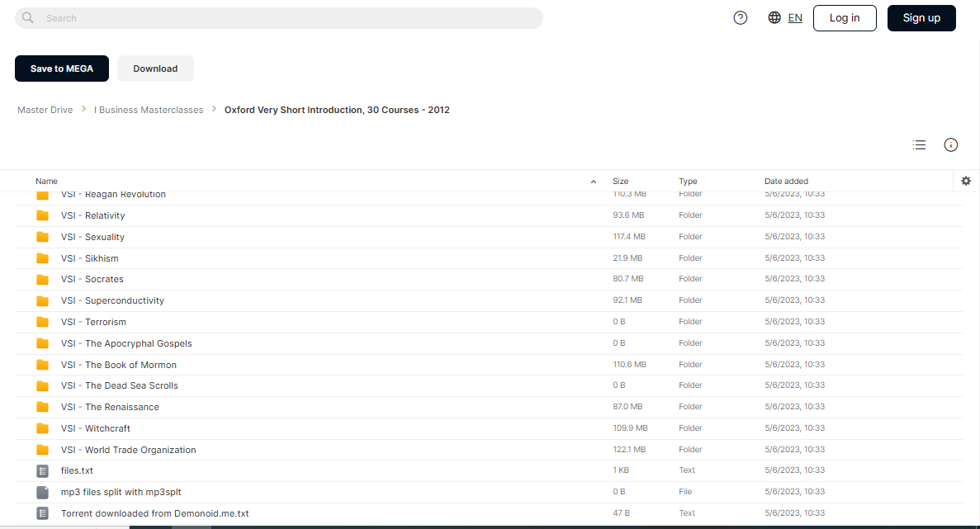Viewport: 980px width, 529px height.
Task: Select mp3 files split with mp3splt
Action: [121, 492]
